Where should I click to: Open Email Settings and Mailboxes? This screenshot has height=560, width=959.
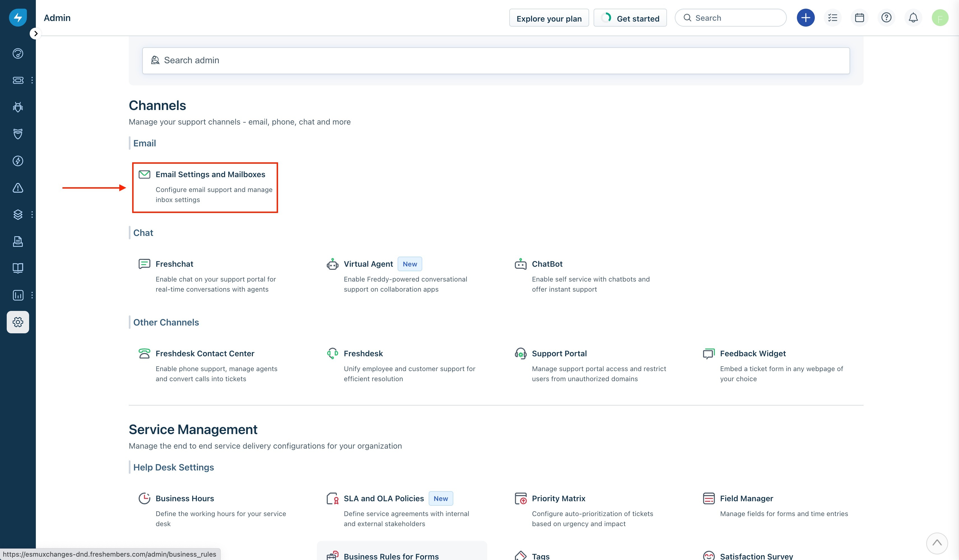point(210,175)
